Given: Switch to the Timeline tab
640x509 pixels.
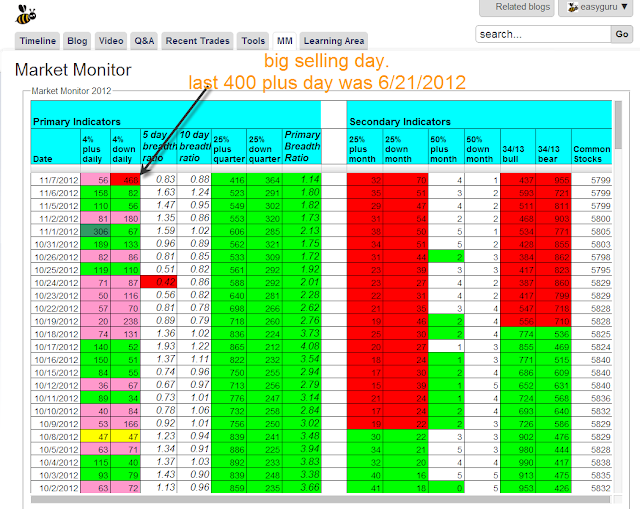Looking at the screenshot, I should (38, 41).
